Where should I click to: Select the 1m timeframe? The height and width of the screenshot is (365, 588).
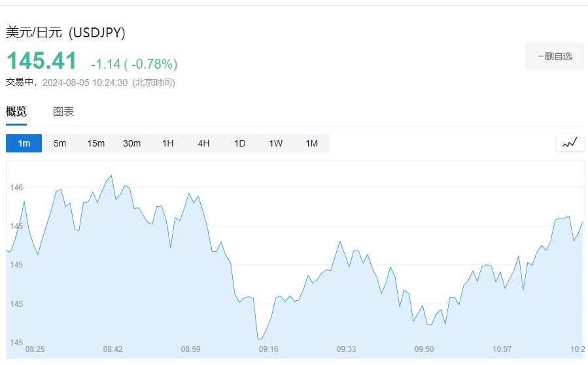24,143
